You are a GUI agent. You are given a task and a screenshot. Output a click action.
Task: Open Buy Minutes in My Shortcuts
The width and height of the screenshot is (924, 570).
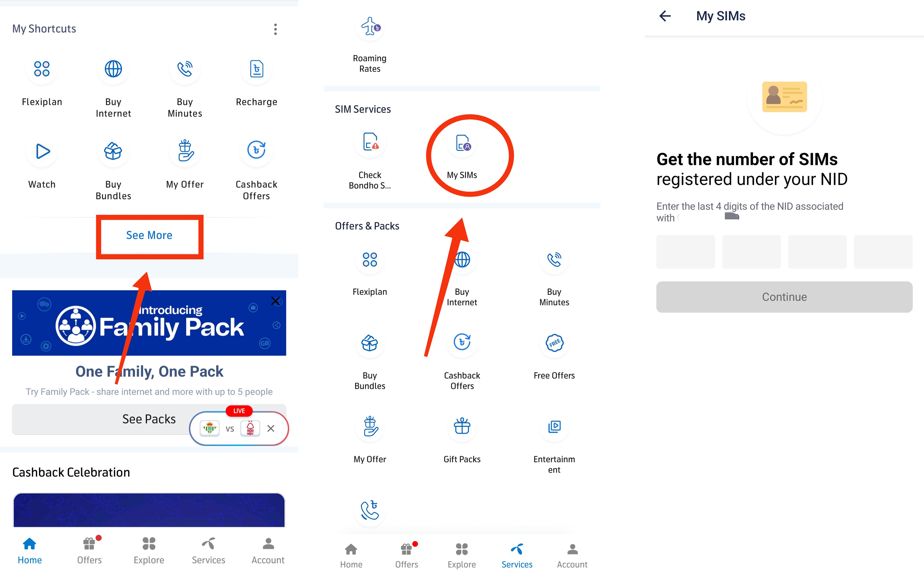(x=185, y=87)
